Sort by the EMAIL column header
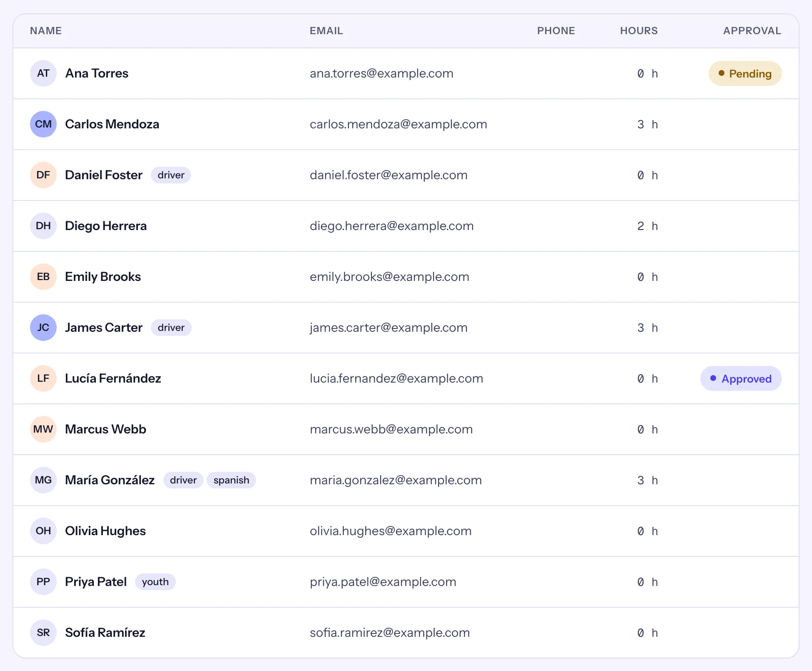The width and height of the screenshot is (812, 671). click(326, 31)
